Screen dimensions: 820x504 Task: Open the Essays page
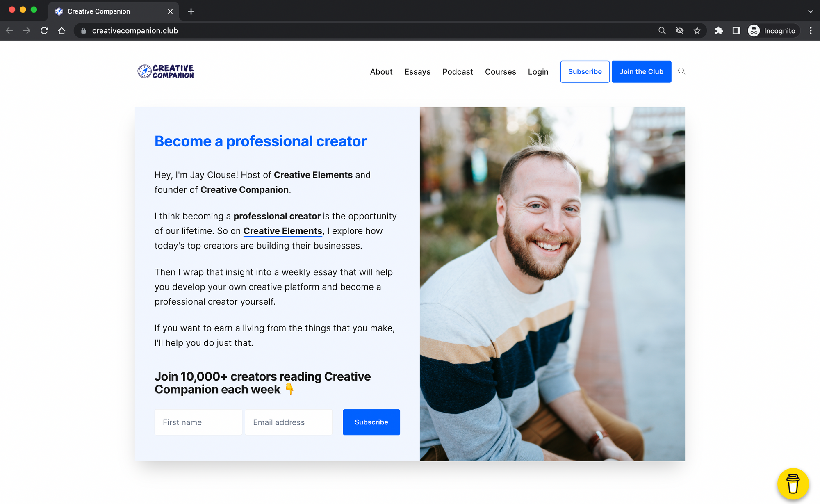tap(417, 72)
